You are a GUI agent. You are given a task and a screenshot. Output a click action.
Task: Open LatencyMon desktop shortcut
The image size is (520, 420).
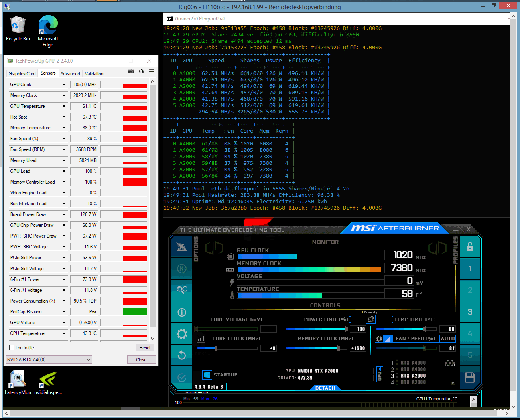click(x=18, y=382)
